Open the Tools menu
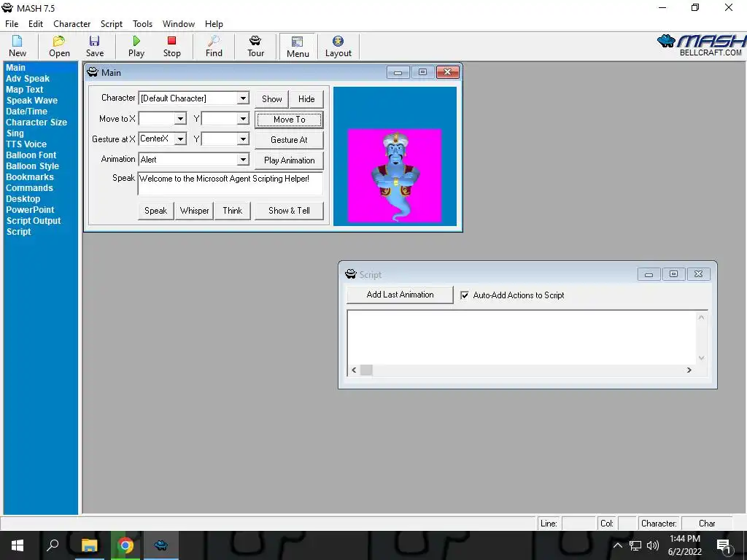 [x=142, y=24]
